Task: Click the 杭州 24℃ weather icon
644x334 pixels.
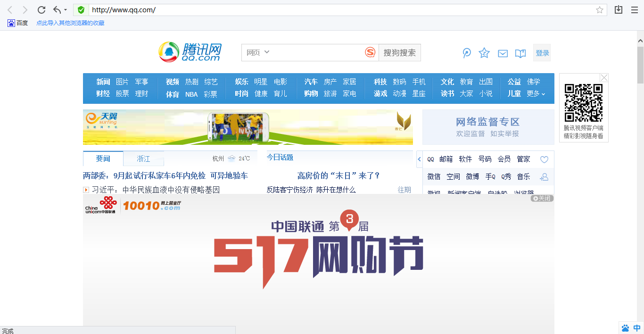Action: [231, 159]
